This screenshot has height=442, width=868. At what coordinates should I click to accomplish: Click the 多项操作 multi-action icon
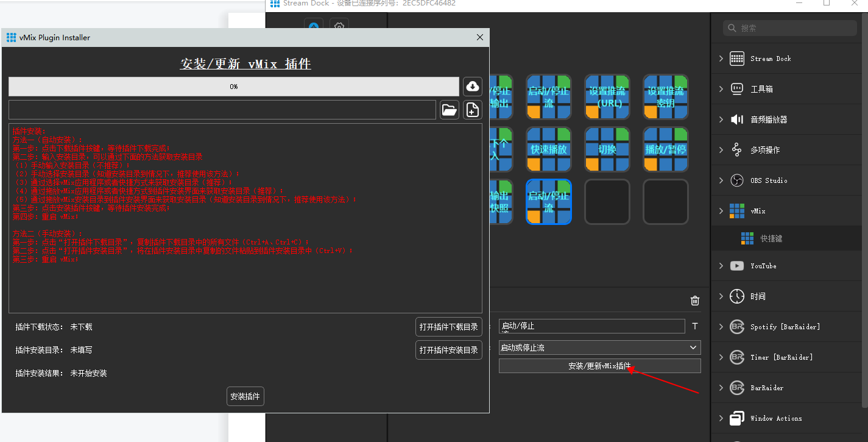coord(737,150)
